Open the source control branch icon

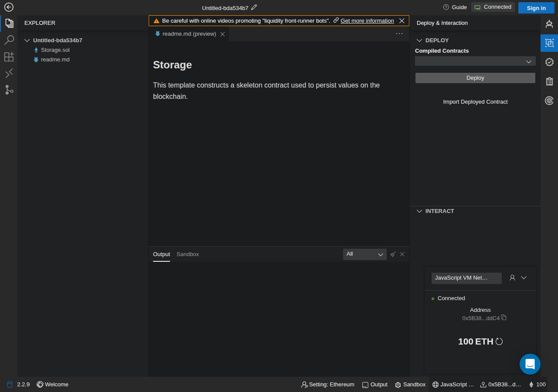click(x=9, y=90)
